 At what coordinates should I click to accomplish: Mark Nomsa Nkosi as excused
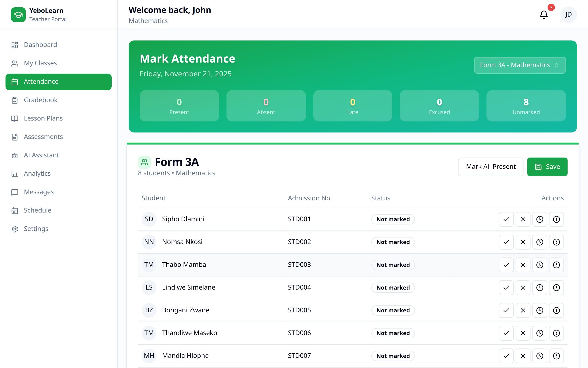(x=556, y=242)
